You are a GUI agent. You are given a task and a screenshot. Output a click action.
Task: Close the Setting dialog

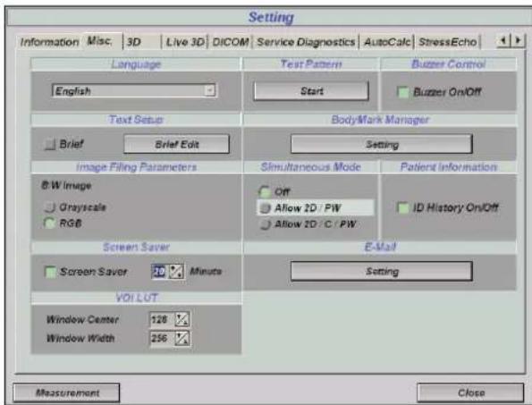[x=470, y=392]
